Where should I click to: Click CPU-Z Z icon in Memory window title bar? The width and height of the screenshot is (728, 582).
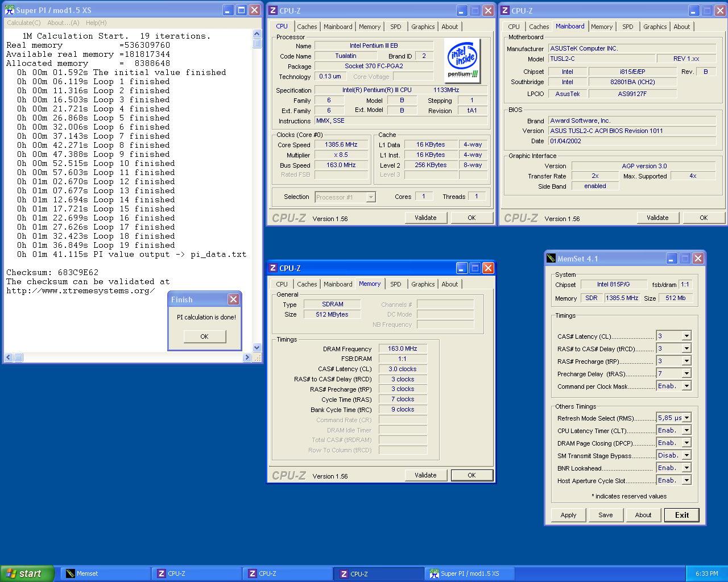(273, 268)
